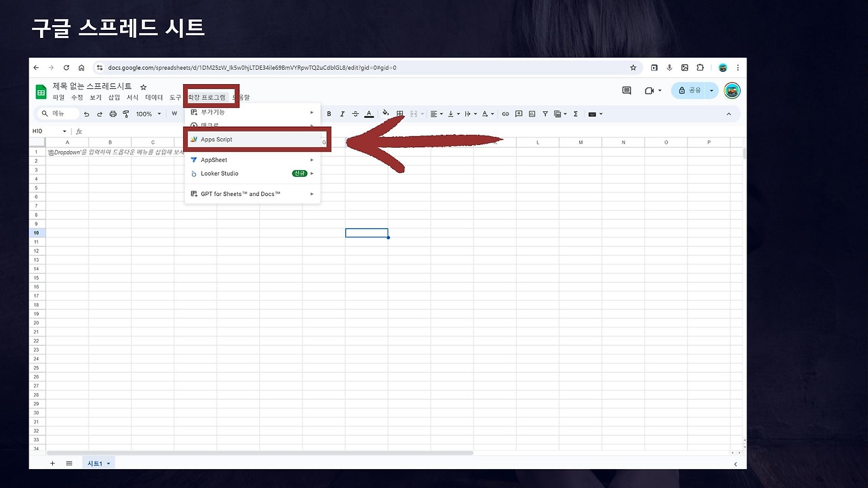Click the horizontal scrollbar at bottom
This screenshot has width=868, height=488.
click(x=260, y=452)
